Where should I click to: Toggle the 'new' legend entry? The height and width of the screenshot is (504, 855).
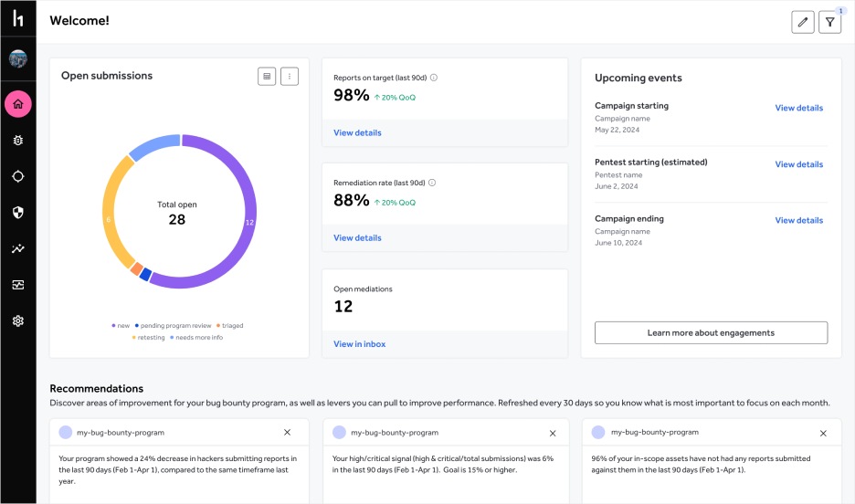pyautogui.click(x=121, y=326)
